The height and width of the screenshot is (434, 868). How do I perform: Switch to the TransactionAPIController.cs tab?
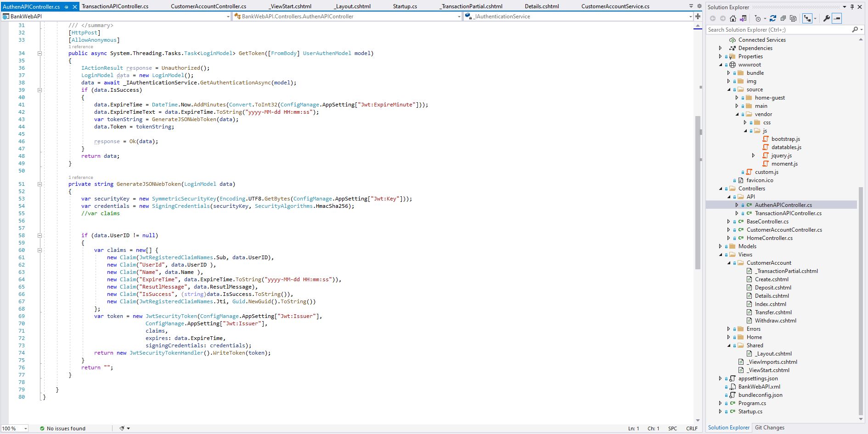coord(116,6)
